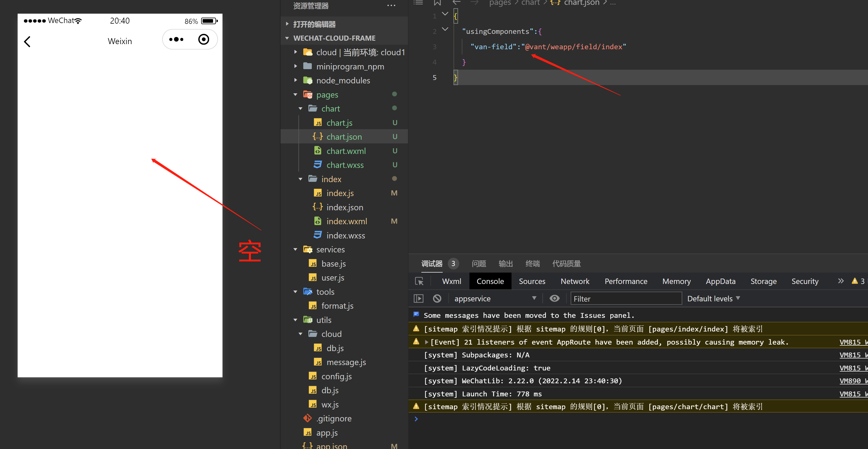
Task: Clear console with the ban icon
Action: (437, 299)
